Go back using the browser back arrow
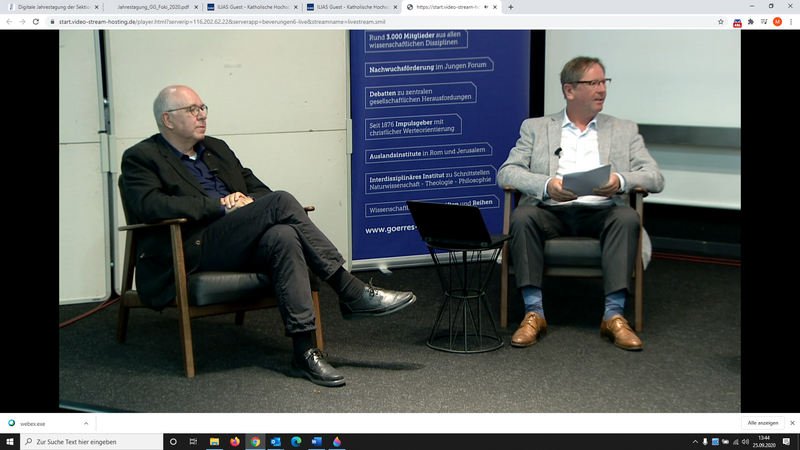The image size is (800, 450). pos(9,21)
